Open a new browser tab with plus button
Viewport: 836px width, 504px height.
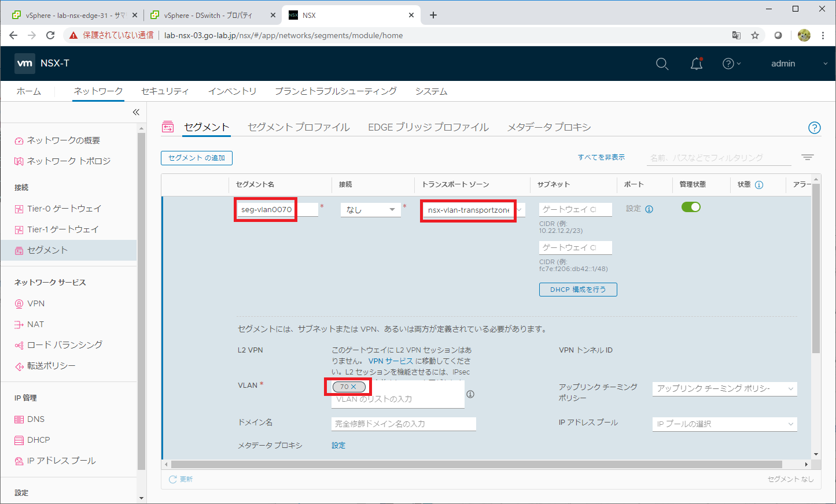[x=433, y=15]
